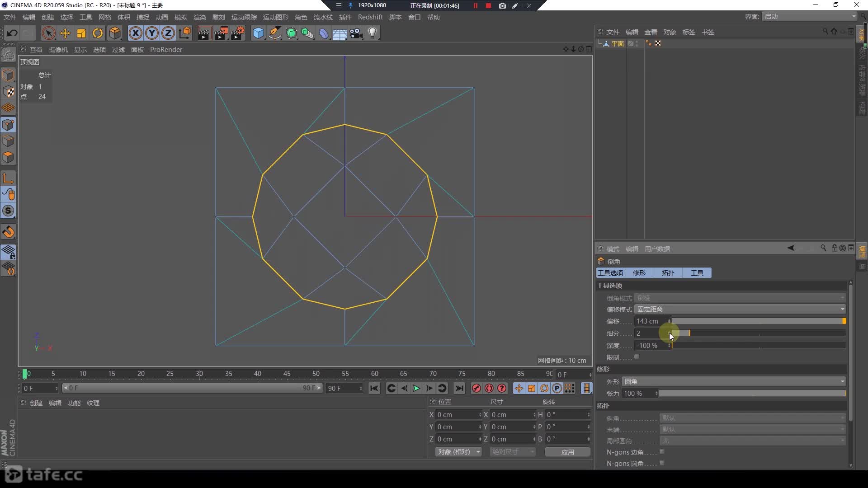Image resolution: width=868 pixels, height=488 pixels.
Task: Add a camera object
Action: pyautogui.click(x=356, y=33)
